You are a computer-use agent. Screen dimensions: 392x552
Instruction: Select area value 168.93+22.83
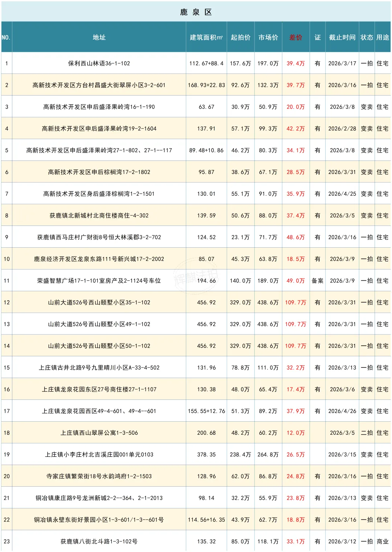coord(207,85)
